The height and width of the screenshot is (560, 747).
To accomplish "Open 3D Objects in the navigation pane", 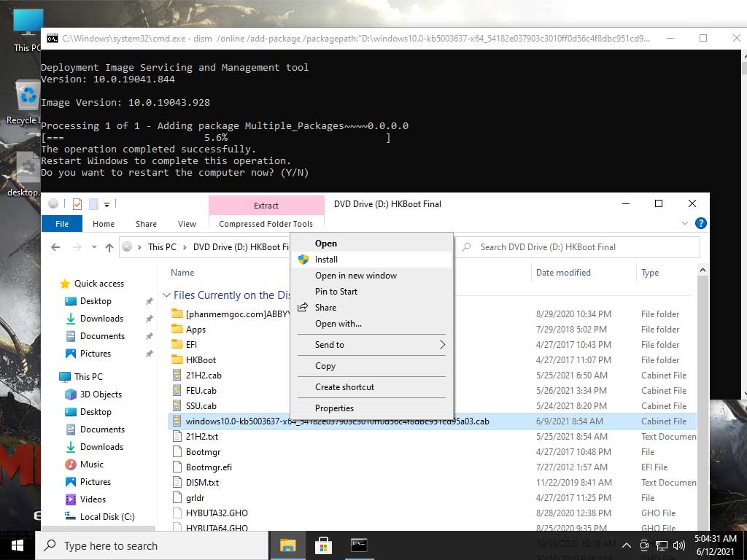I will tap(101, 394).
